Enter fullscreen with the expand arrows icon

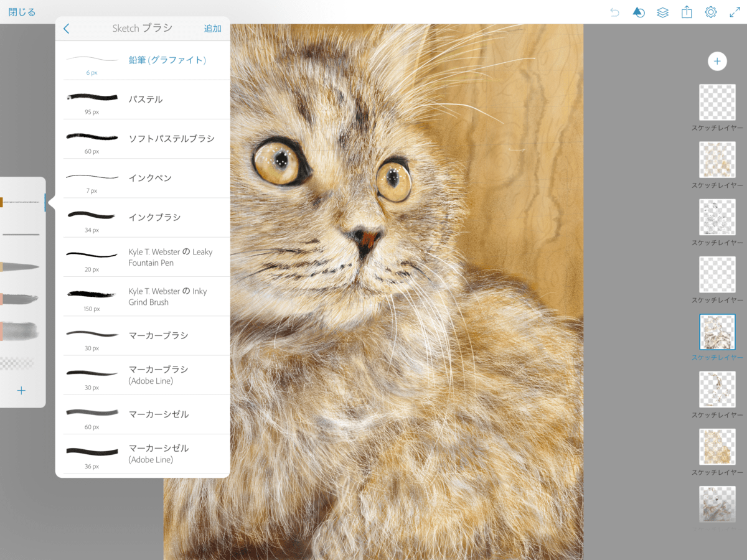click(x=735, y=12)
